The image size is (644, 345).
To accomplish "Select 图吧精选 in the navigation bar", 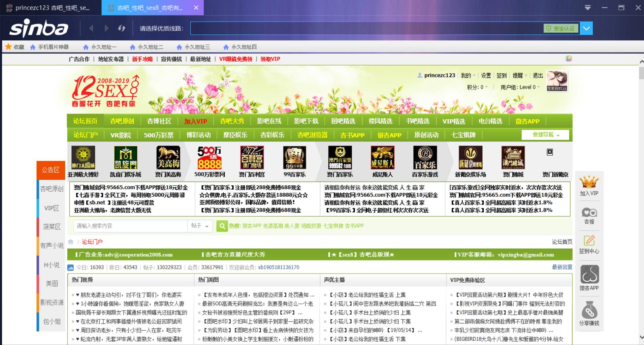I will [343, 121].
